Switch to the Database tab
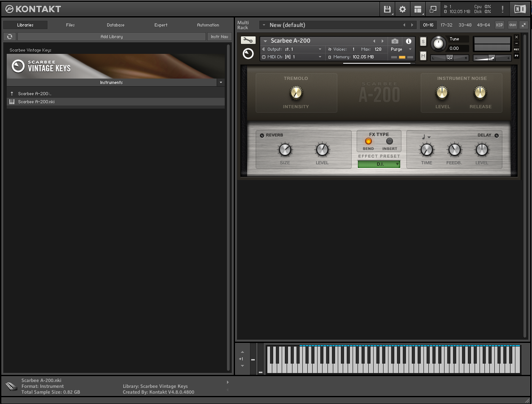The width and height of the screenshot is (532, 404). click(x=116, y=25)
